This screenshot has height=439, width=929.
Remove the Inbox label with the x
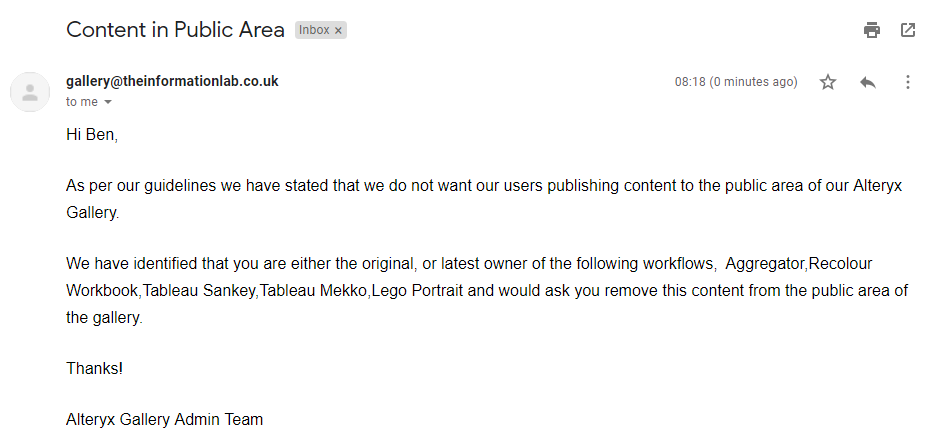click(338, 30)
